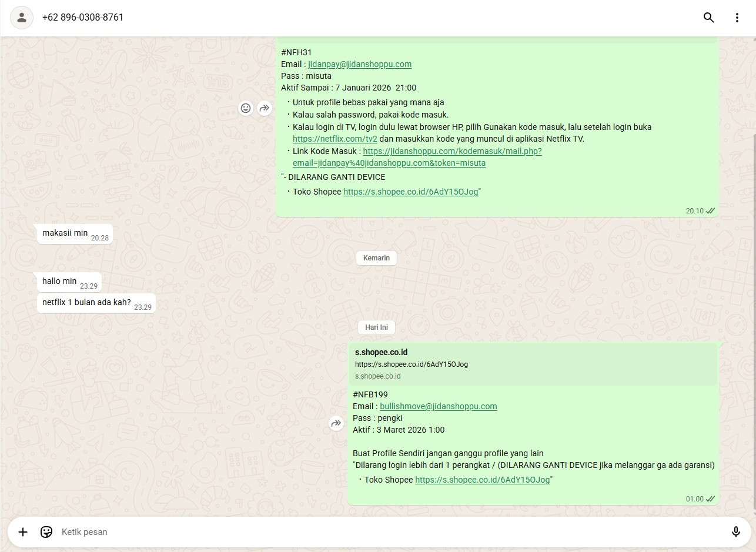
Task: Select the "netflix 1 bulan ada kah?" message
Action: coord(96,303)
